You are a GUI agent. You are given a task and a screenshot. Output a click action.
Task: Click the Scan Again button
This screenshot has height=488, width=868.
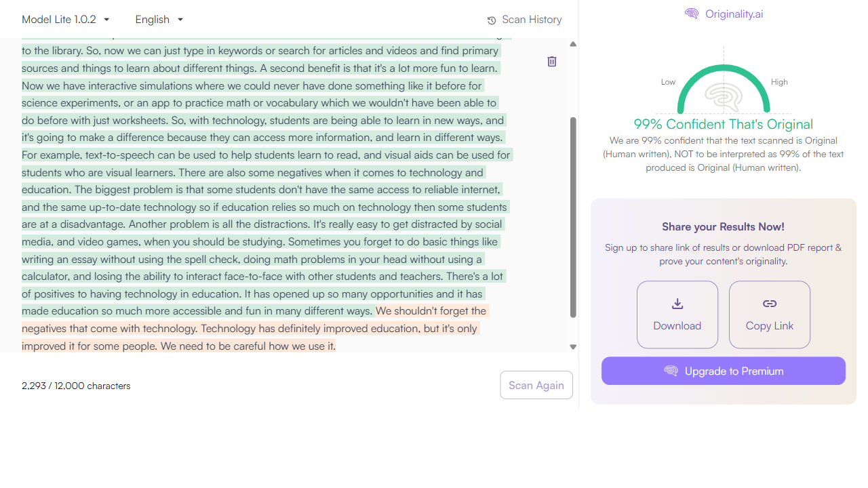point(536,385)
